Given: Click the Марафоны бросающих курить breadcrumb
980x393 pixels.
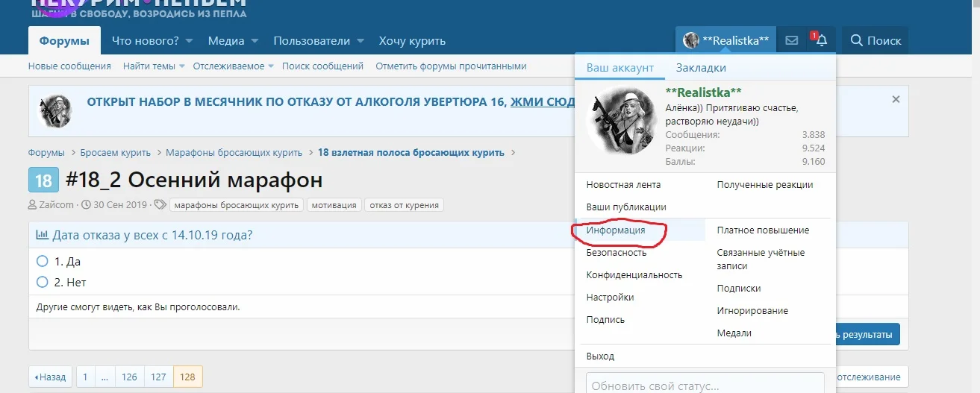Looking at the screenshot, I should point(234,153).
